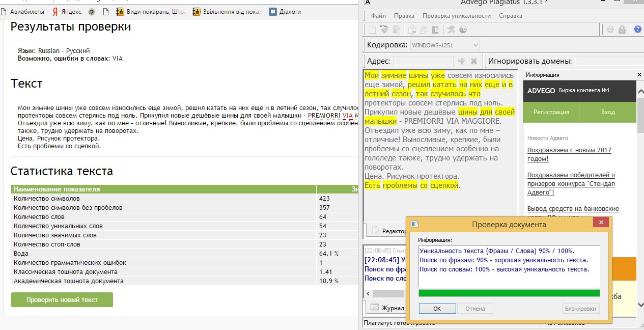Click the Уникальность текста line in the dialog
This screenshot has width=644, height=330.
[497, 251]
